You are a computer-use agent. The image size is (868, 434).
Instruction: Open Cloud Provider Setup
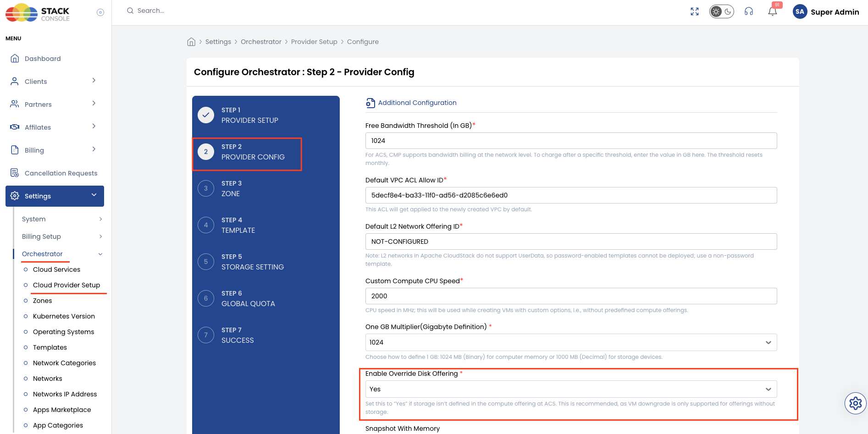[66, 285]
